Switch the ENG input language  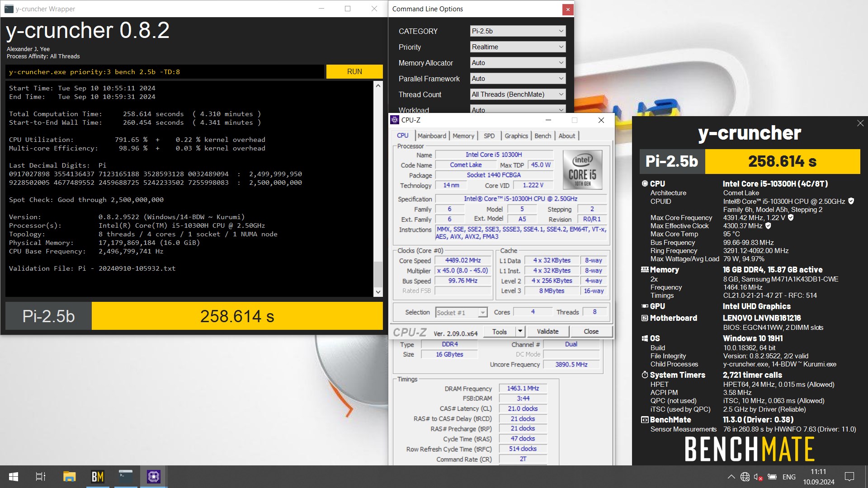pyautogui.click(x=789, y=477)
